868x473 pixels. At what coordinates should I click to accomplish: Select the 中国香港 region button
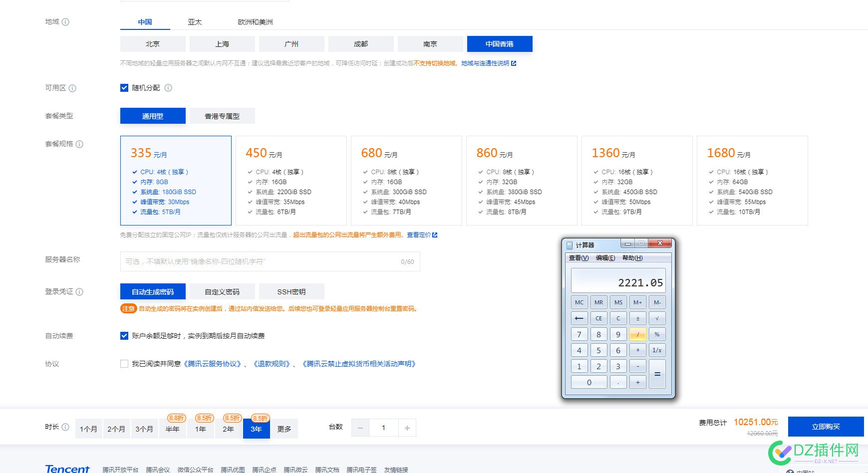[500, 44]
